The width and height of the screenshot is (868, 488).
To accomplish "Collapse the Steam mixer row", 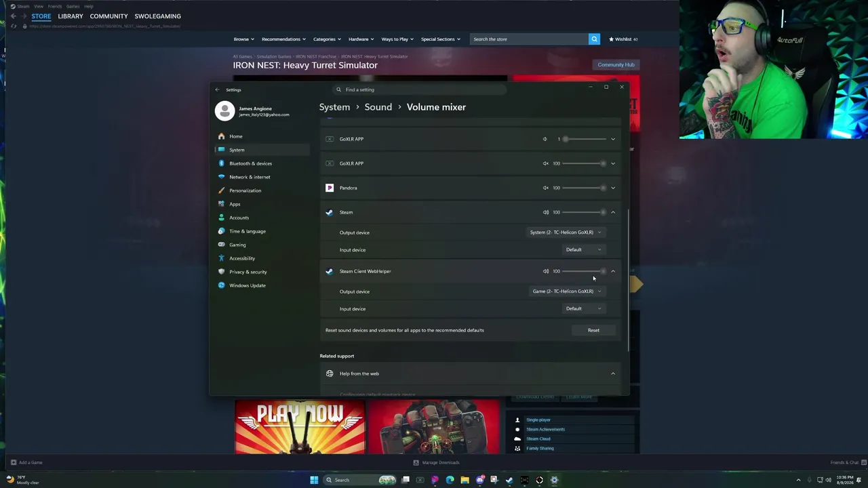I will click(x=613, y=212).
